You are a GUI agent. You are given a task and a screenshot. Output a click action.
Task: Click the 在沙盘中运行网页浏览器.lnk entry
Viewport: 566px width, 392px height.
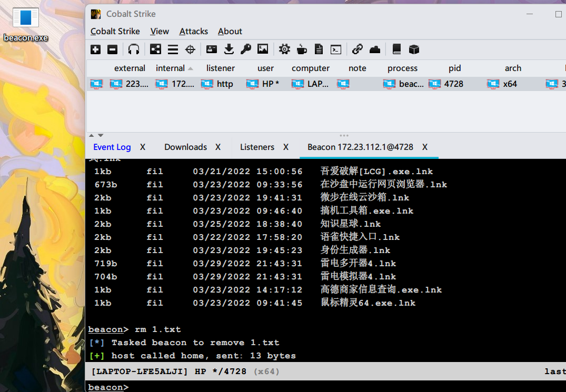pos(383,184)
